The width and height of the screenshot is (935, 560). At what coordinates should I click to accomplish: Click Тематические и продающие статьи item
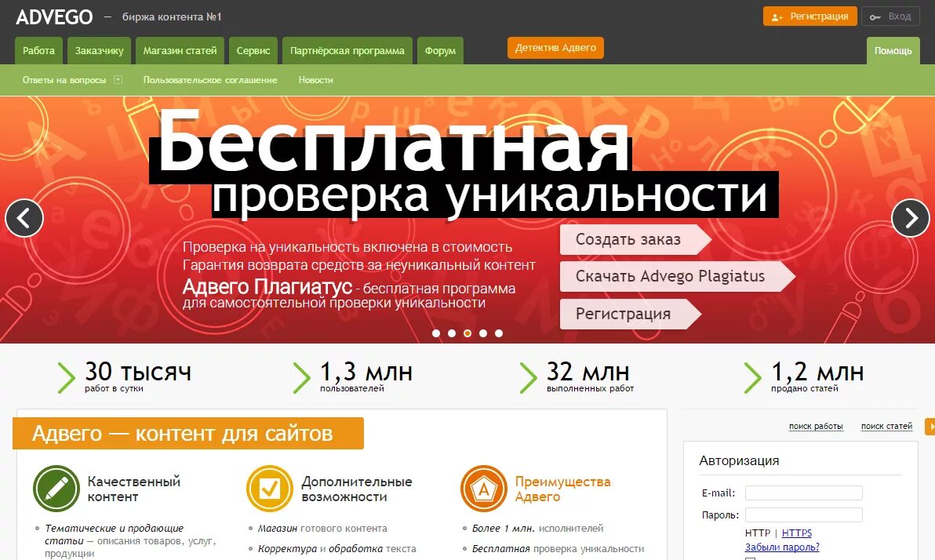[x=130, y=541]
